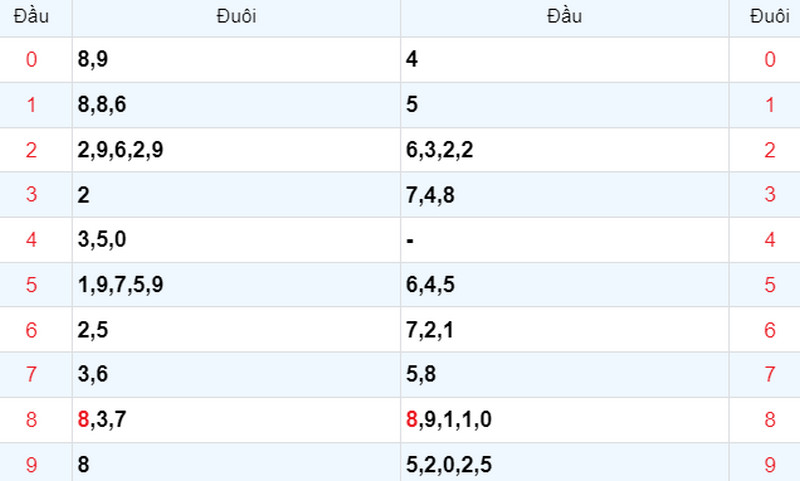800x481 pixels.
Task: Select cell showing 2,9,6,2,9
Action: tap(236, 150)
